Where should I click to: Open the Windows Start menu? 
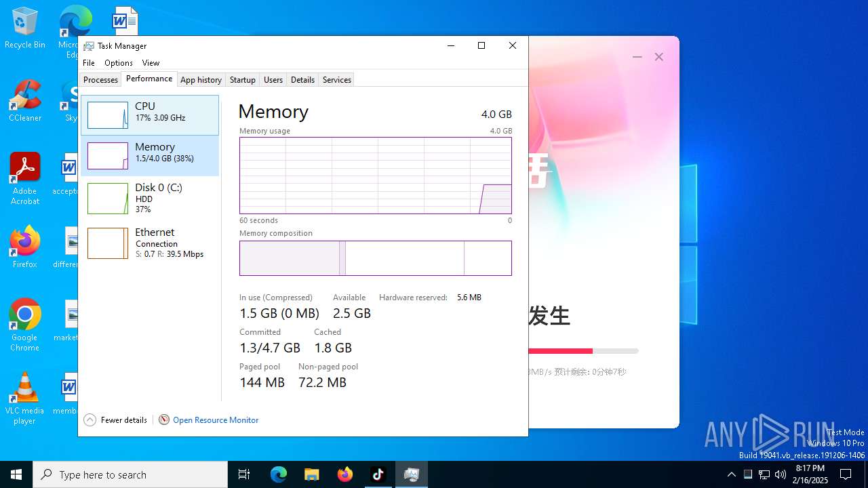click(16, 474)
